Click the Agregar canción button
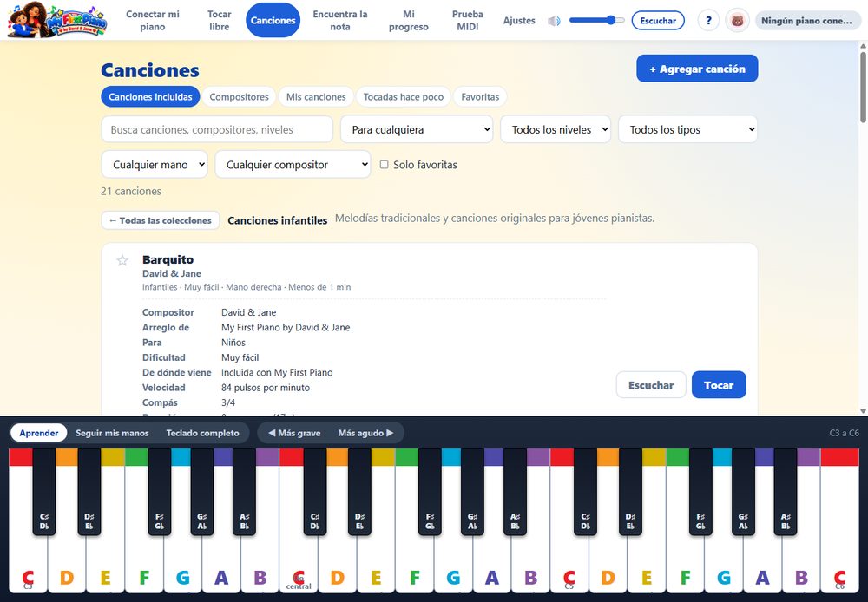This screenshot has width=868, height=602. [x=697, y=69]
